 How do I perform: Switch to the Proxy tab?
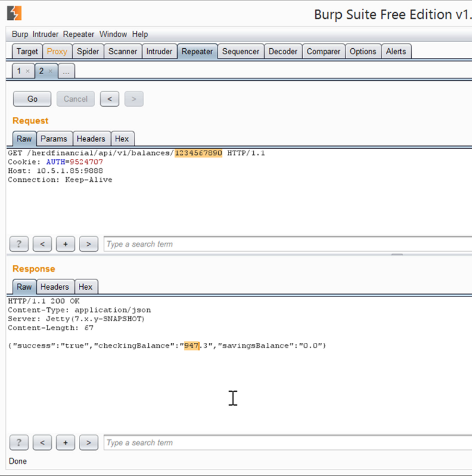57,51
